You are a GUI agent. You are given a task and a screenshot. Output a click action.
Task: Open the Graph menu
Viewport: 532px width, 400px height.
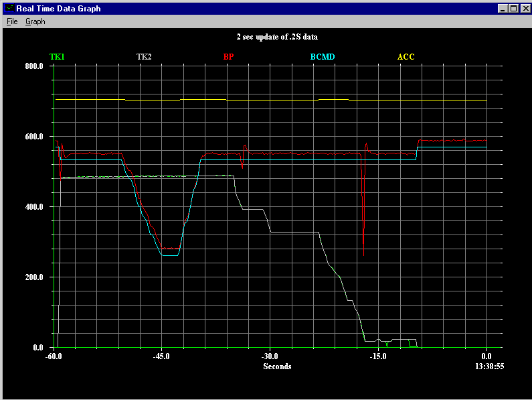35,21
